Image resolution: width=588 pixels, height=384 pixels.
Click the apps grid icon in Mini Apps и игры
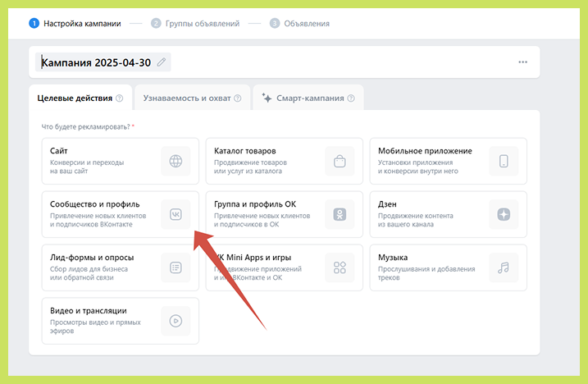[340, 267]
